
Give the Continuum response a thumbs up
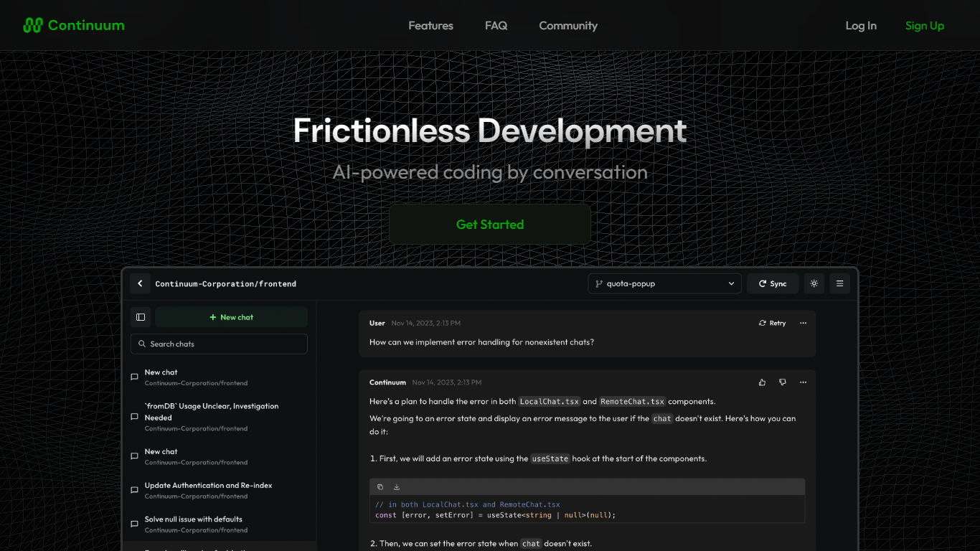762,382
